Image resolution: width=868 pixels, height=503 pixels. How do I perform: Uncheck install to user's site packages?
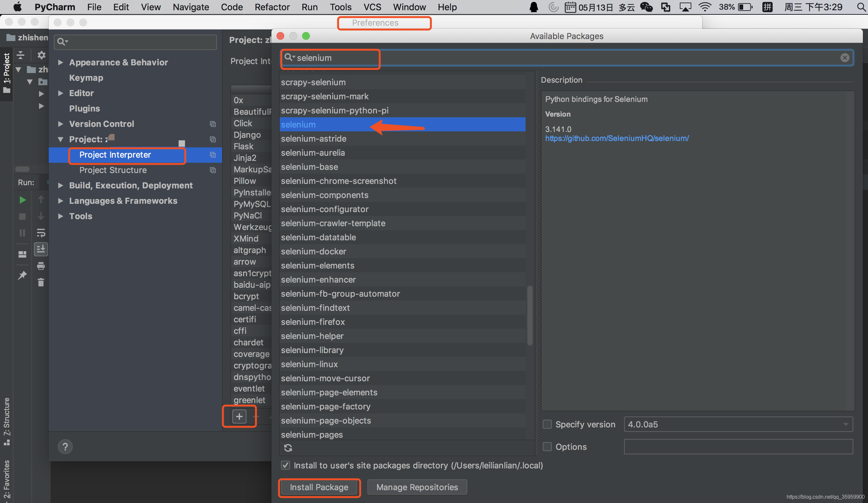[285, 465]
